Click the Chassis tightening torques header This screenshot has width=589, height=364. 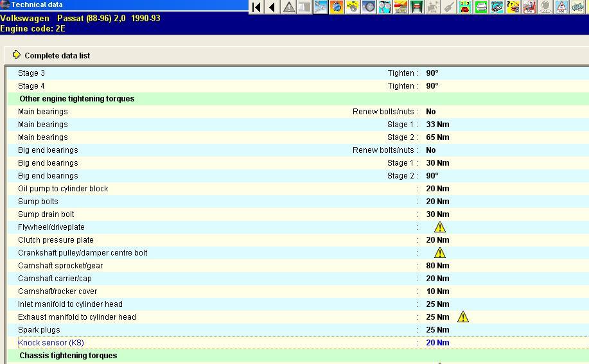[68, 356]
